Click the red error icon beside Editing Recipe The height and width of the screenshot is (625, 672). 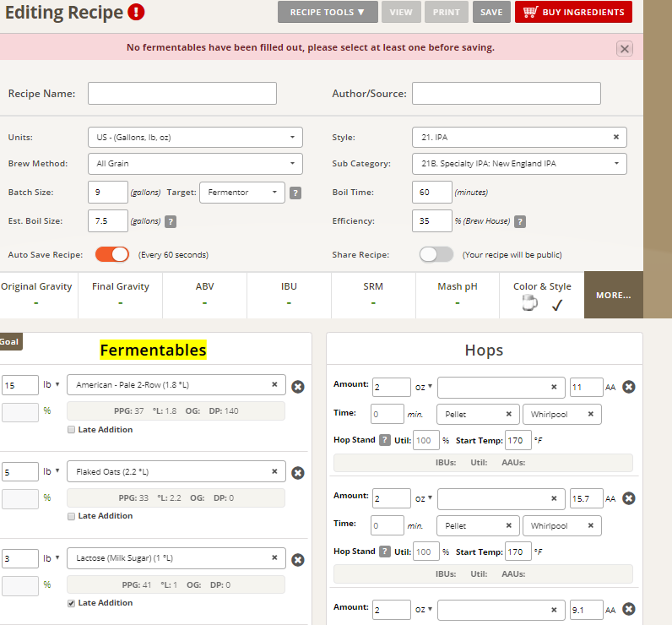click(x=136, y=12)
